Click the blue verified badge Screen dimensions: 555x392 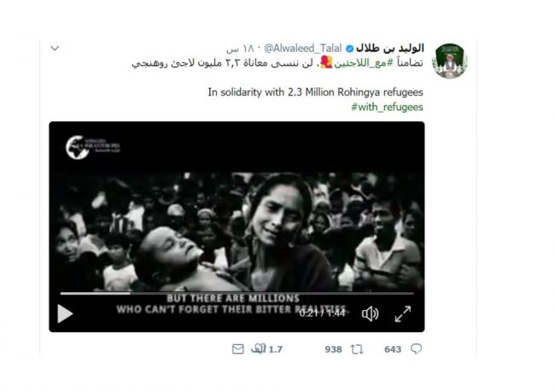[x=349, y=49]
